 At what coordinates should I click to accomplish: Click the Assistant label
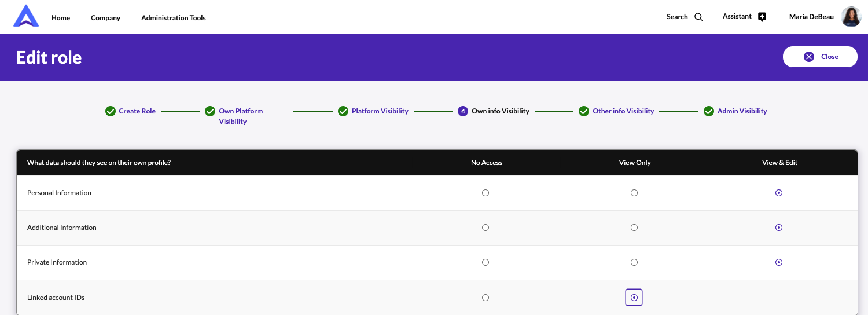click(x=737, y=16)
